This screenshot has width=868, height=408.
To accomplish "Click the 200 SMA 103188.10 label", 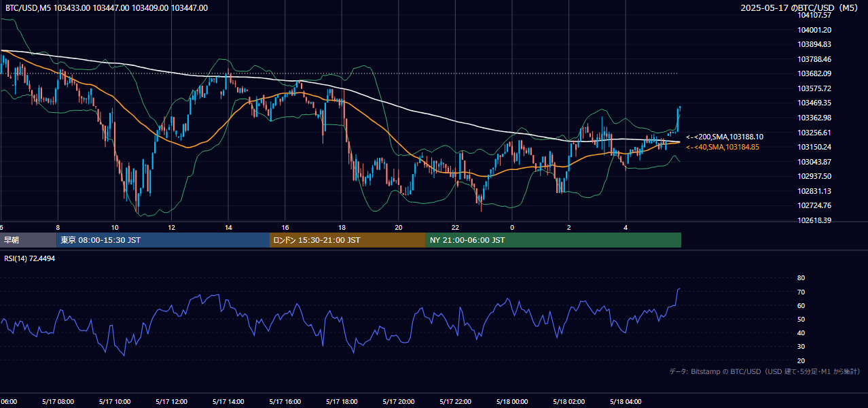I will (x=725, y=137).
